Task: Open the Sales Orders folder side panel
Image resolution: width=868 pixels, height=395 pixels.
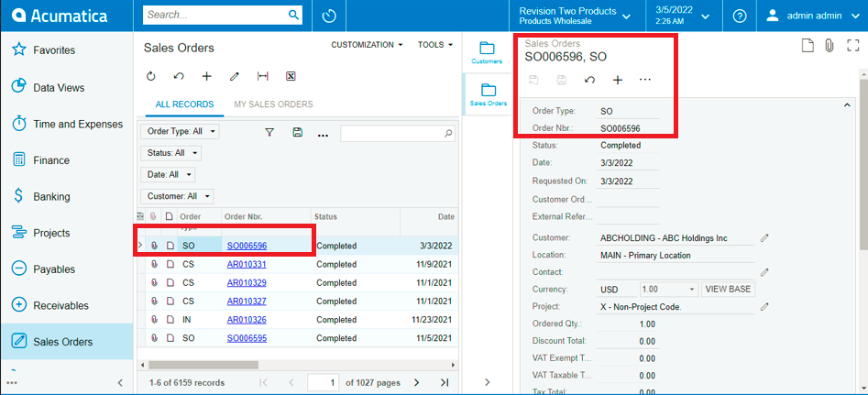Action: [x=488, y=94]
